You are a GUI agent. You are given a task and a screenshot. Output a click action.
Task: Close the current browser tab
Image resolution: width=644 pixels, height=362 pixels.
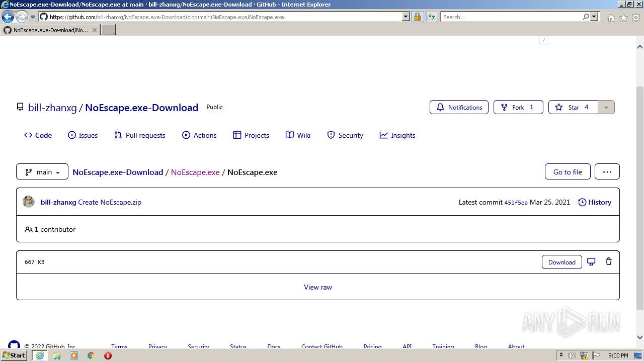pos(94,30)
